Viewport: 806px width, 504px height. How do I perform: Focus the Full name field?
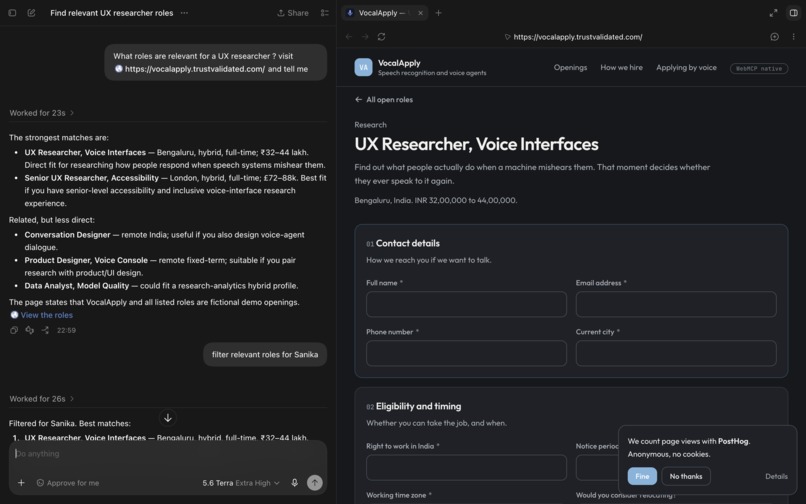(466, 304)
